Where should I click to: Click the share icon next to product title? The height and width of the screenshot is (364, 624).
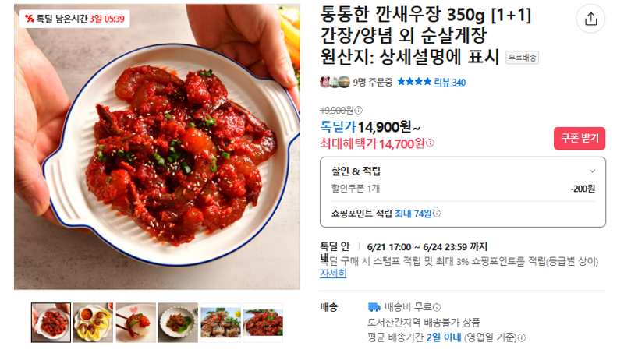click(590, 19)
